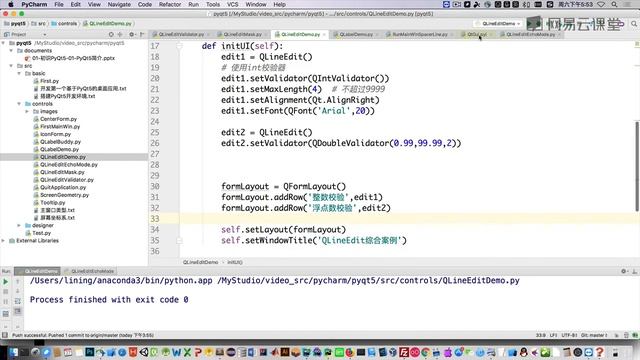Image resolution: width=640 pixels, height=360 pixels.
Task: Open the run configuration QLineEditDemo dropdown
Action: coord(499,24)
